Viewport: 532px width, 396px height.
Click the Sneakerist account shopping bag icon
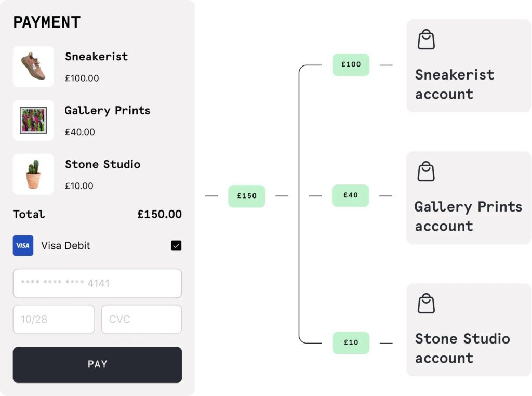426,39
